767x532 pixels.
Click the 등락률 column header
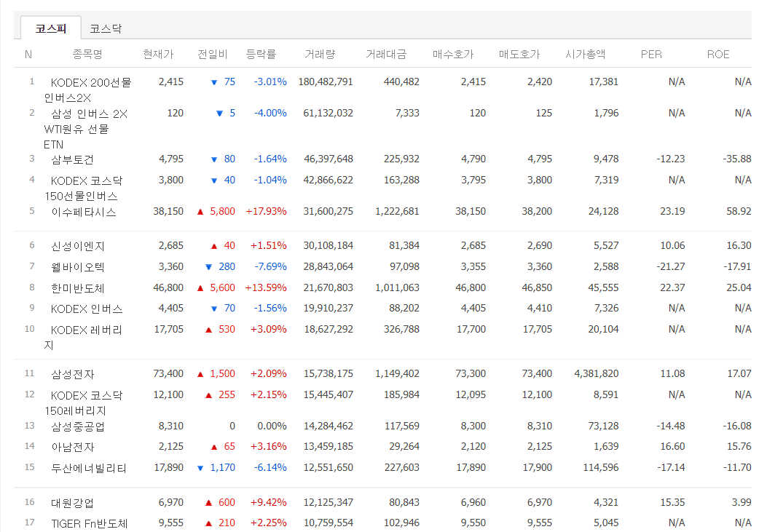(x=261, y=55)
